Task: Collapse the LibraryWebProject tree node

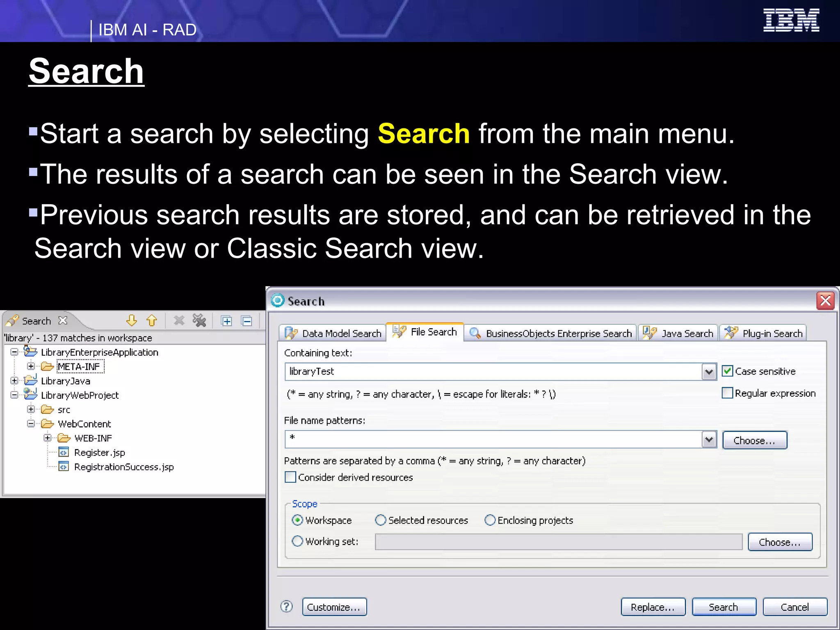Action: pyautogui.click(x=14, y=395)
